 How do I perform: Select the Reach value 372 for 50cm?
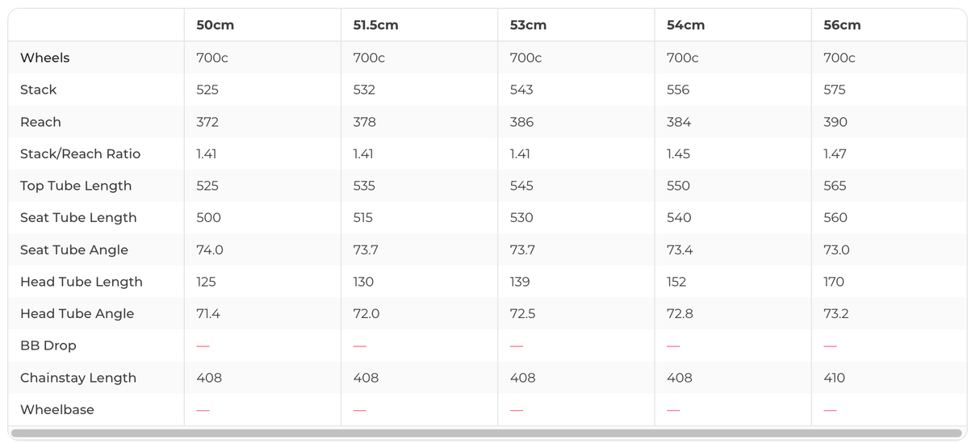coord(207,122)
